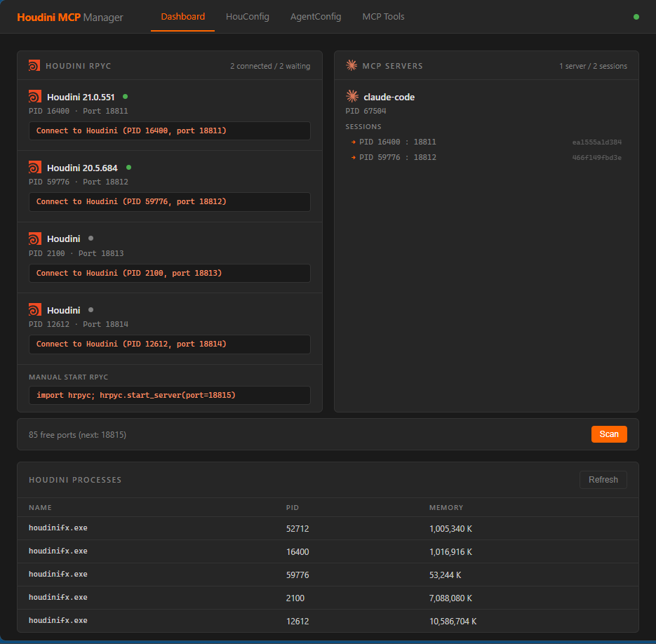Click houdinifx.exe in the PID 12612 row

pyautogui.click(x=58, y=621)
